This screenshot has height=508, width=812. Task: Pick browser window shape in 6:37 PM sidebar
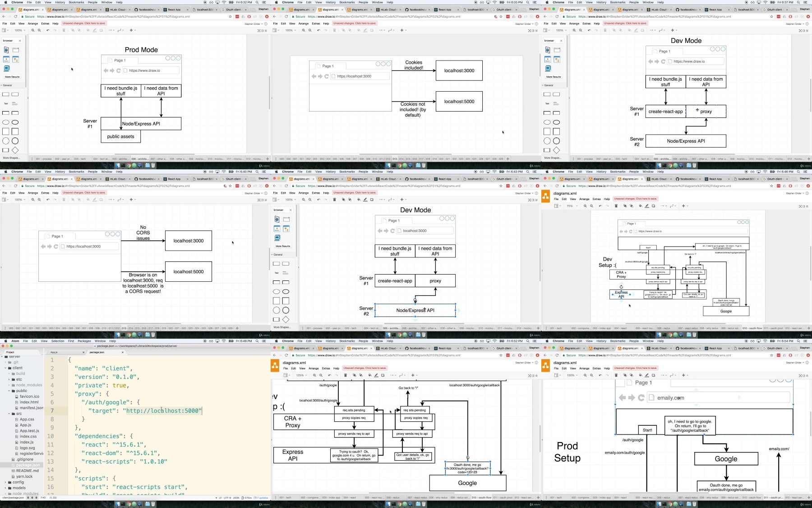[x=557, y=50]
